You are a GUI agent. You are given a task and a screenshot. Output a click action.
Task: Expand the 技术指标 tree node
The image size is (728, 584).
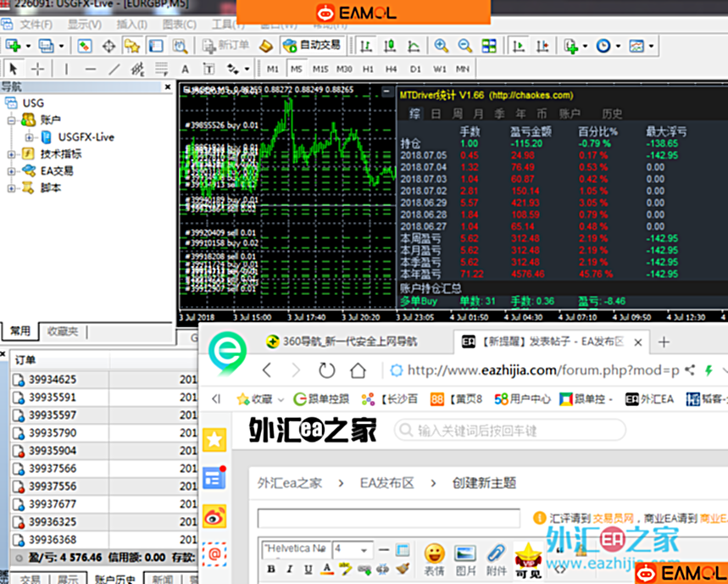pos(12,154)
